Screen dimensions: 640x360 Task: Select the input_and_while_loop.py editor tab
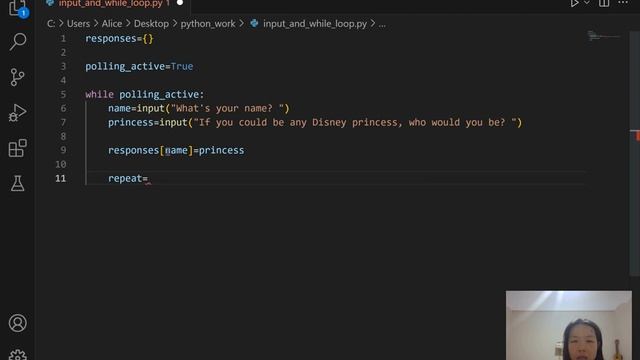pyautogui.click(x=110, y=4)
